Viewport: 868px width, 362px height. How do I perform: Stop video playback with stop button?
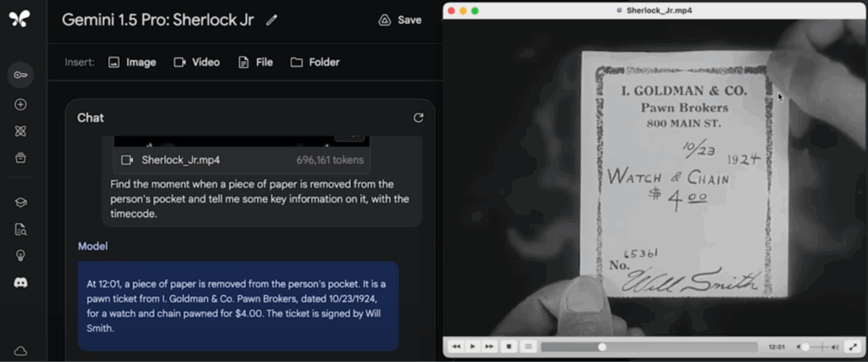pos(509,347)
